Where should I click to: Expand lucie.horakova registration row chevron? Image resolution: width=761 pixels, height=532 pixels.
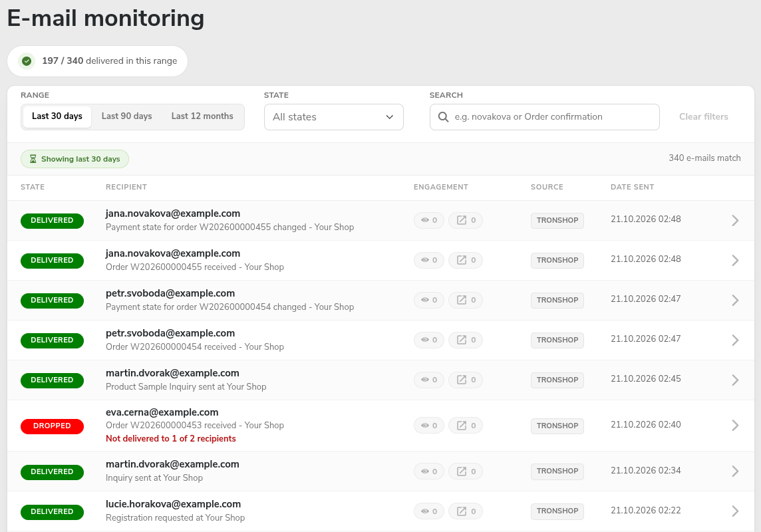(735, 511)
